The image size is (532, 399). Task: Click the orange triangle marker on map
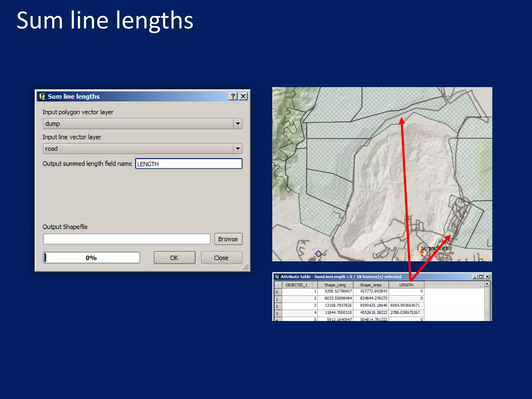coord(422,251)
